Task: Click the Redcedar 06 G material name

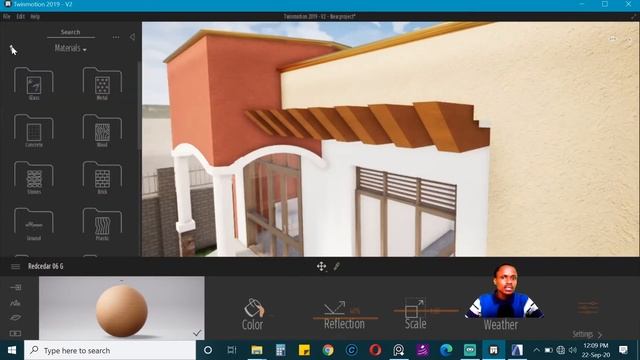Action: pyautogui.click(x=46, y=267)
